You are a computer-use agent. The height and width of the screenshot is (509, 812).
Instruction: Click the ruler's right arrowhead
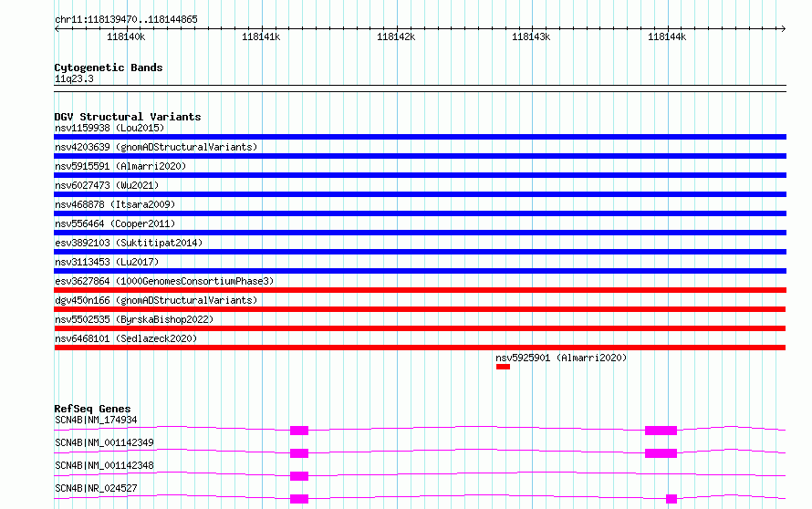784,28
